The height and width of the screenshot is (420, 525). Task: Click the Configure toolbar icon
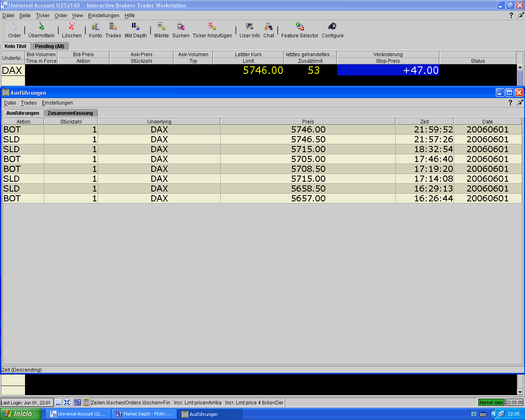point(333,31)
